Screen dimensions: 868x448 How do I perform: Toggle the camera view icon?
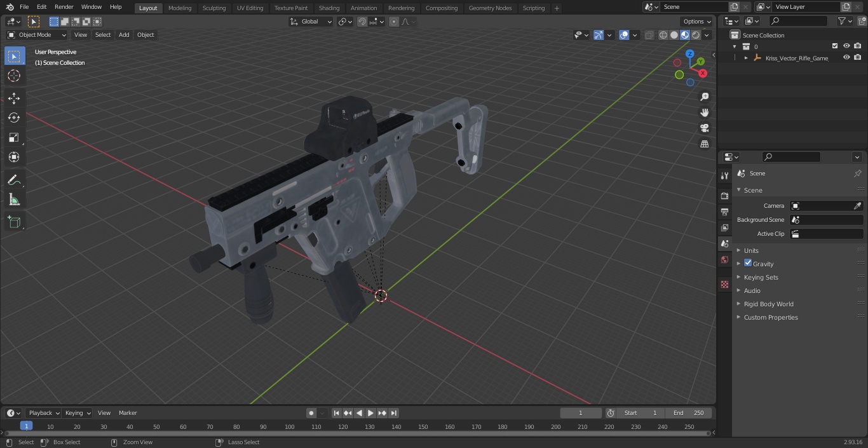pyautogui.click(x=704, y=128)
